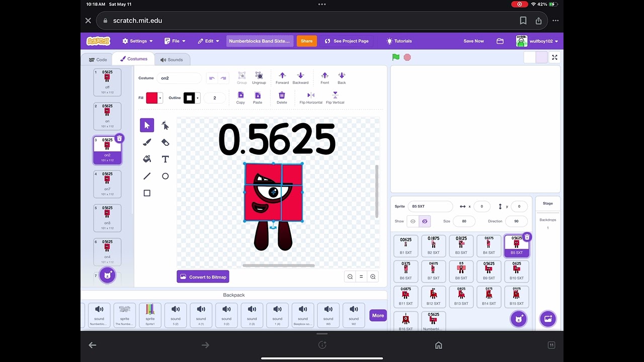This screenshot has height=362, width=644.
Task: Click the costume name field on2
Action: [179, 78]
